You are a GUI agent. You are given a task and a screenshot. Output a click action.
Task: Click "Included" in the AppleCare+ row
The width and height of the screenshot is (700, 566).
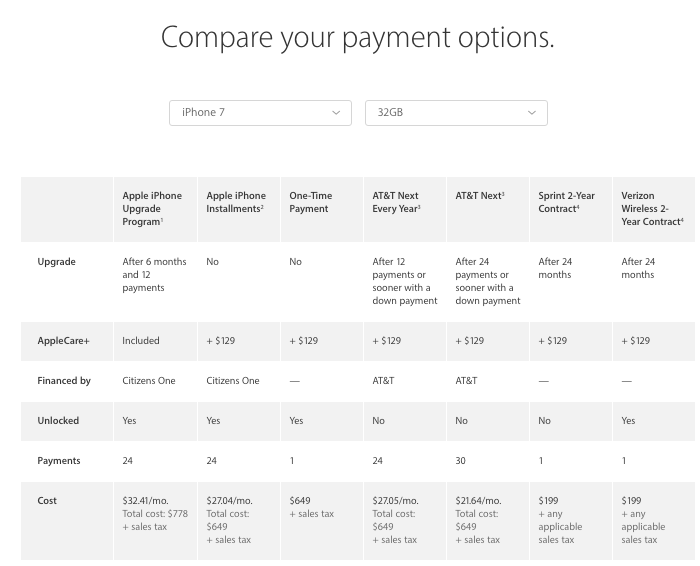point(141,341)
